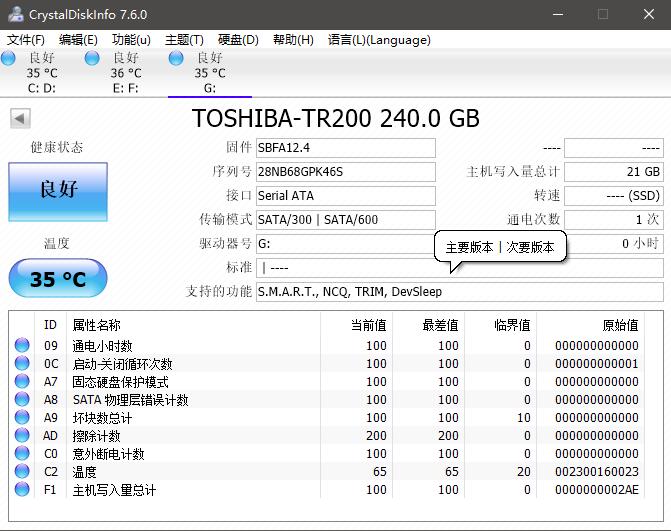Click the power on hours field 0 小时
671x531 pixels.
615,243
